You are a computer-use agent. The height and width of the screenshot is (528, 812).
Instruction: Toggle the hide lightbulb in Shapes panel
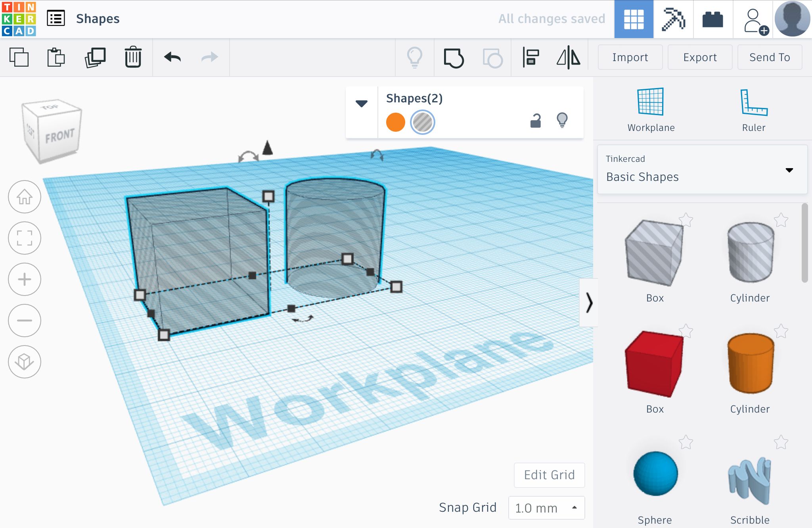562,120
